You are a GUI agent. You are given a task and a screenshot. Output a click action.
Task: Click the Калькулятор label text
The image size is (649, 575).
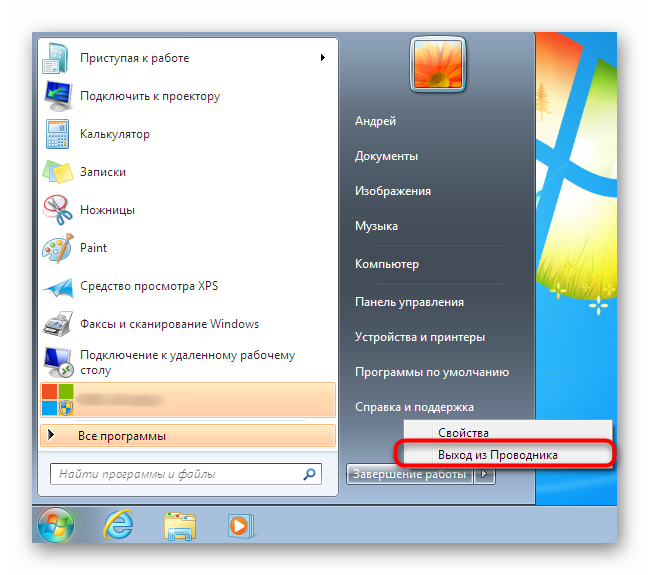point(115,135)
